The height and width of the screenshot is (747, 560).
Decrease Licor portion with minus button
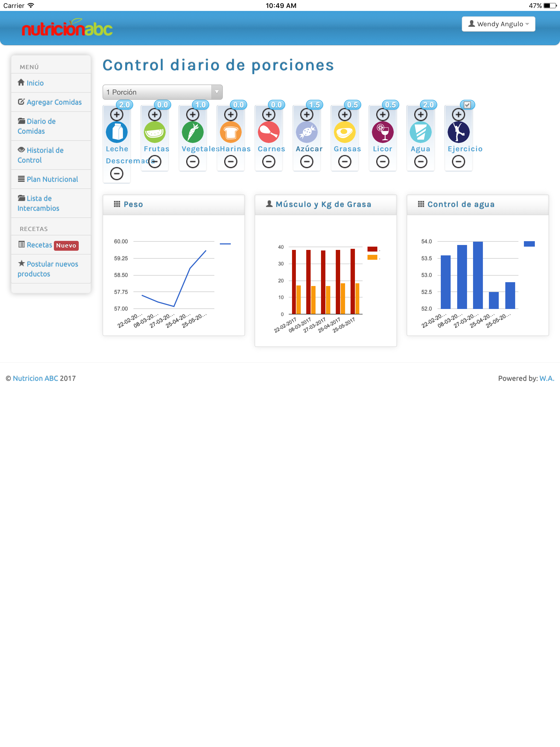(383, 162)
